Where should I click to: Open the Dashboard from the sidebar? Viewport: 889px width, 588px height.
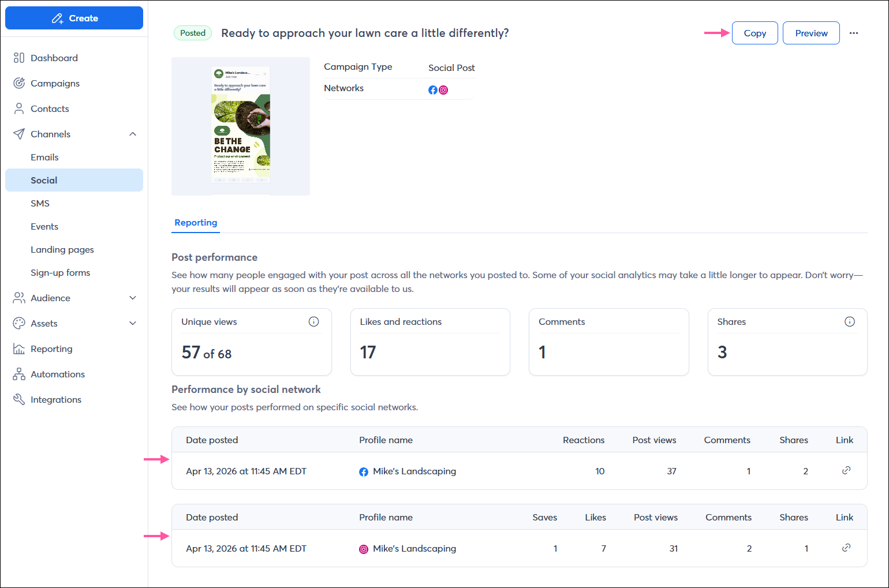click(54, 58)
